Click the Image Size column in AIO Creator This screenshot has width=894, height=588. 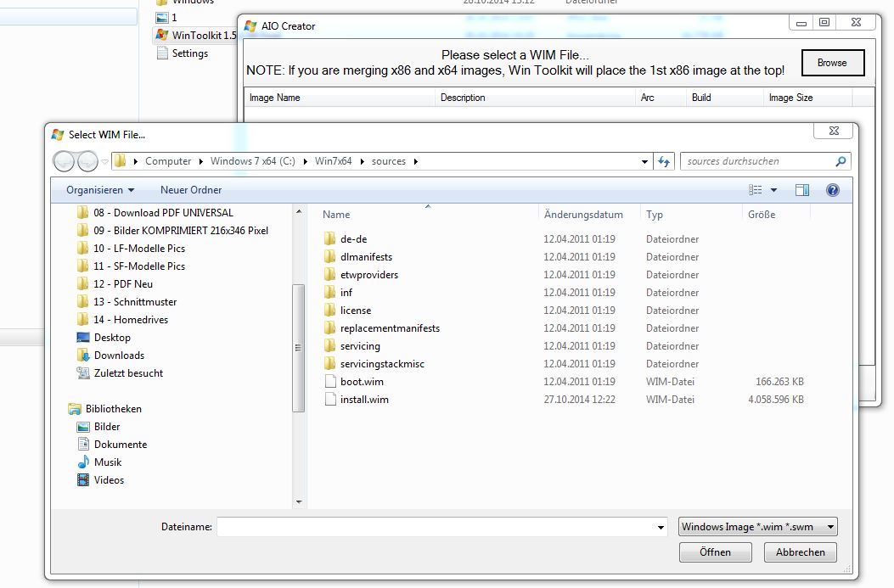(807, 98)
